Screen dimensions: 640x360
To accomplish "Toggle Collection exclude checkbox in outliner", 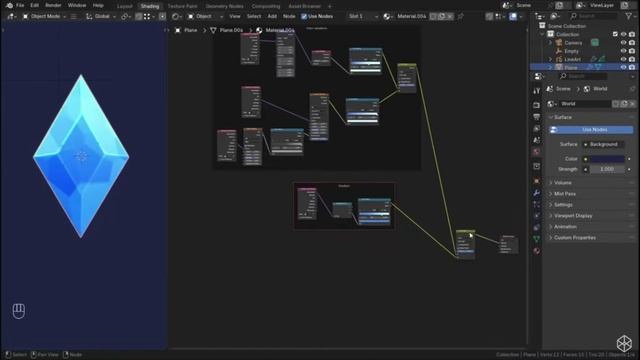I will [615, 34].
